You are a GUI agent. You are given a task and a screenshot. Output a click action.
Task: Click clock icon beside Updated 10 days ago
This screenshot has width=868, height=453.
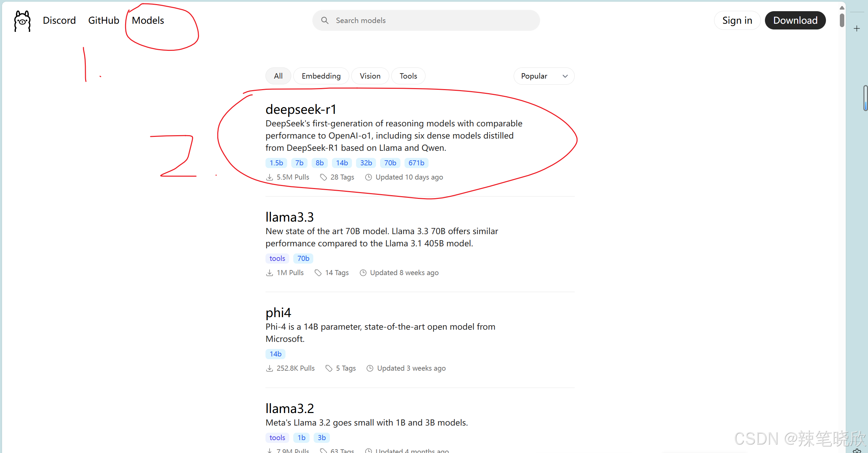point(369,177)
